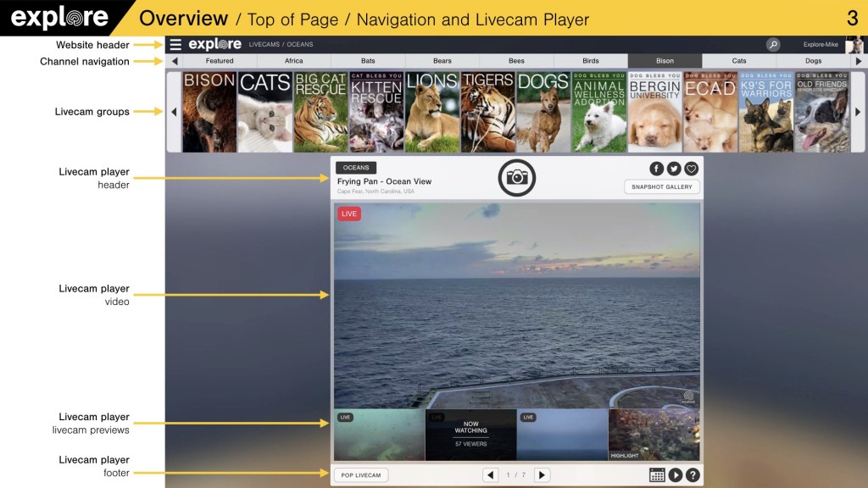868x488 pixels.
Task: Open the calendar schedule icon
Action: (x=657, y=475)
